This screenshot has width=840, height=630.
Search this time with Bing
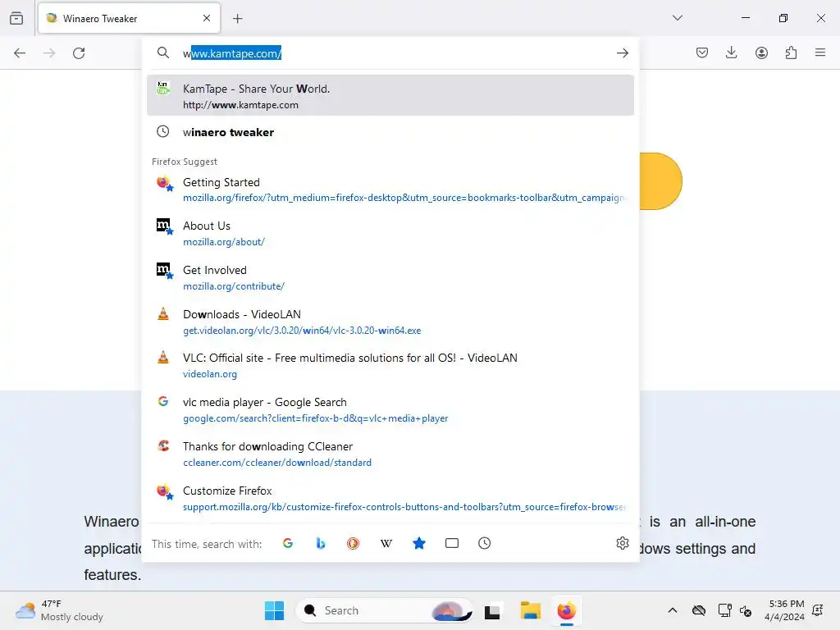point(321,543)
